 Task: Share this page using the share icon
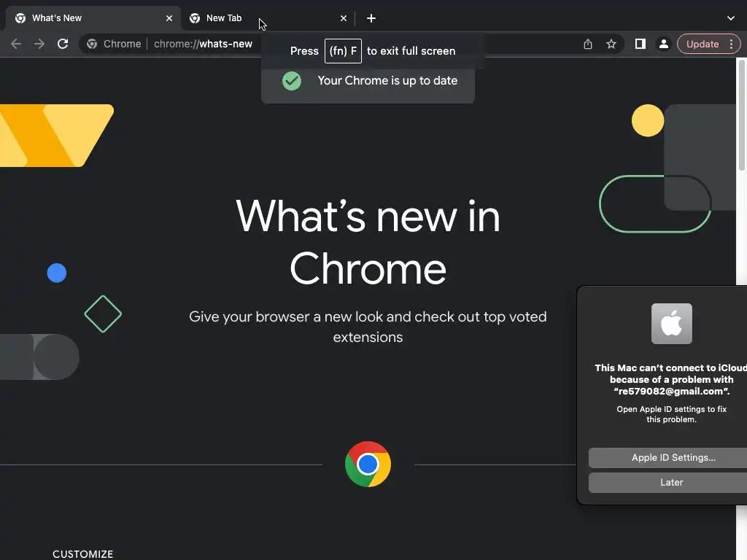588,44
